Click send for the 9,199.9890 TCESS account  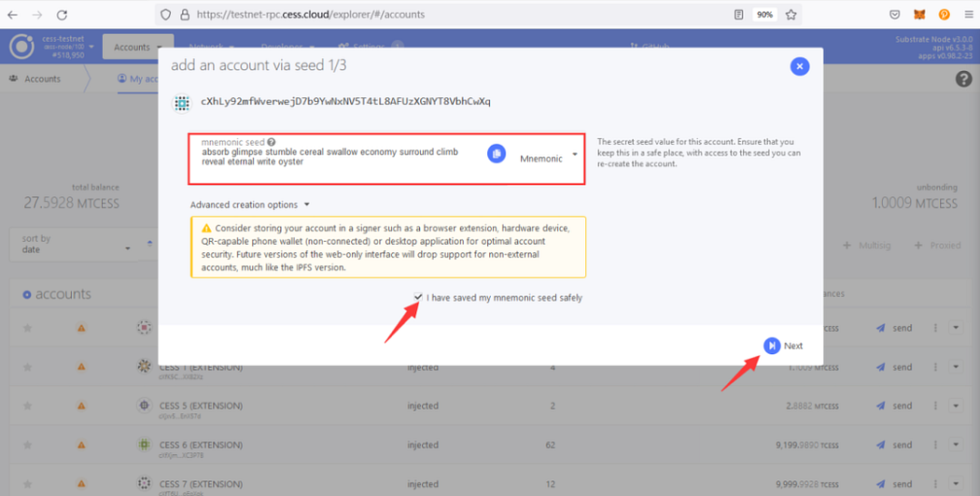coord(894,445)
